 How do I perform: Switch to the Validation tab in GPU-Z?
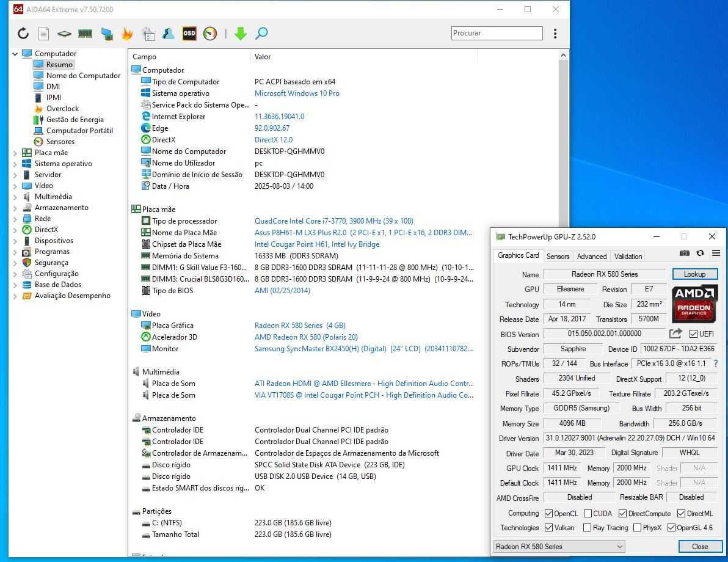click(628, 257)
